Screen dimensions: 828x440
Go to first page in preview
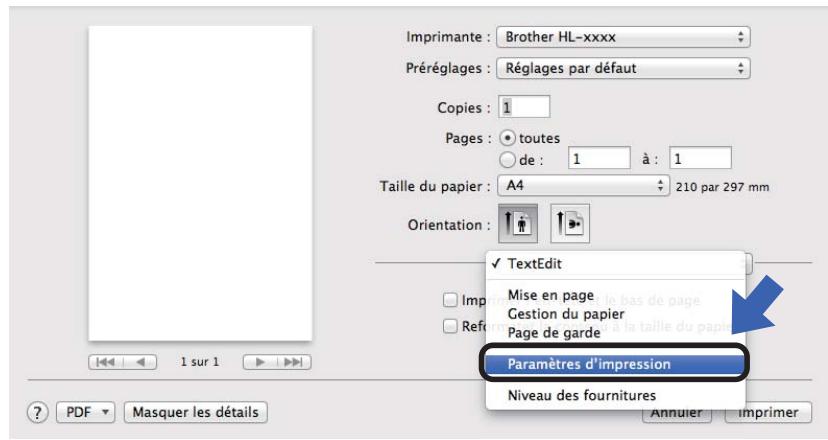[106, 362]
